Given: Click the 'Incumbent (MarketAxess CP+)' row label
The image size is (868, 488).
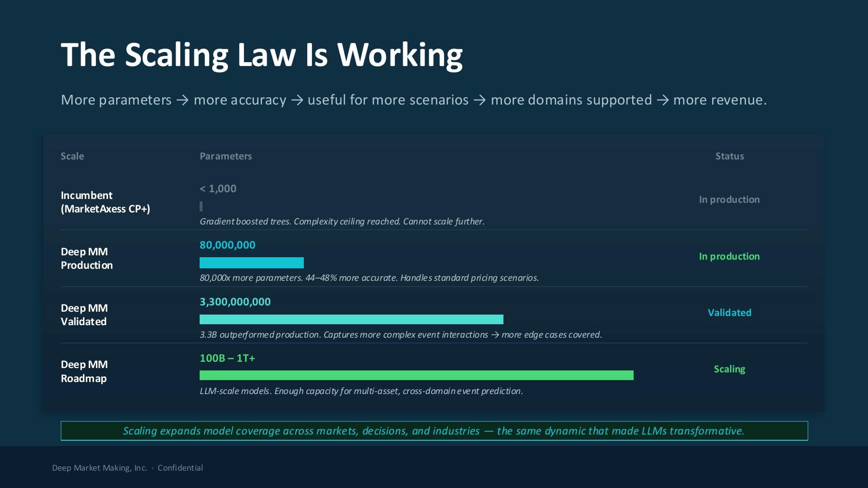Looking at the screenshot, I should (105, 202).
